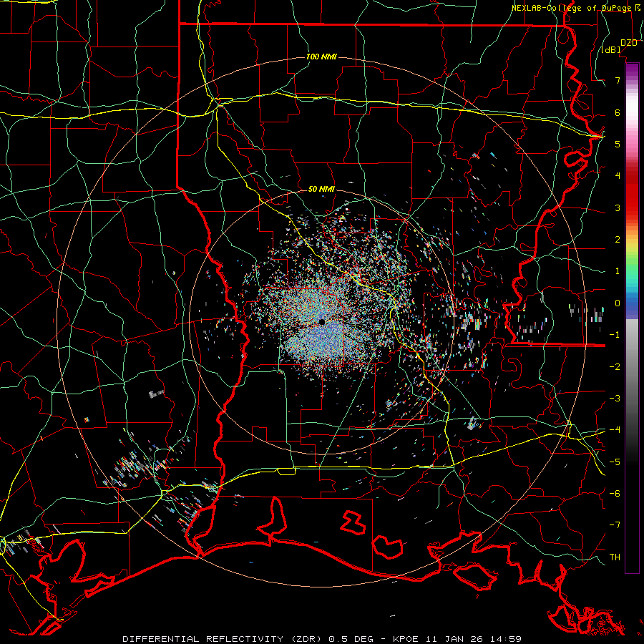The image size is (644, 644).
Task: Click the KPOE station identifier
Action: pos(406,639)
